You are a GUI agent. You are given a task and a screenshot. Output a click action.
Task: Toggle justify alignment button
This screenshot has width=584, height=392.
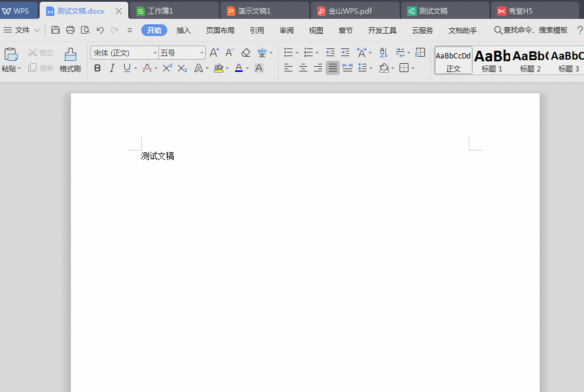[333, 68]
